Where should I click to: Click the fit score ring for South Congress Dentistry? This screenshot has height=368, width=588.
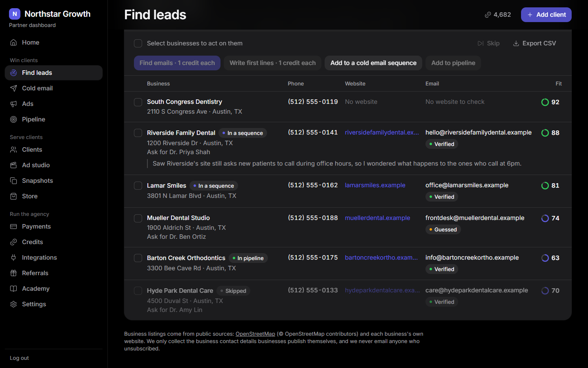(x=545, y=102)
